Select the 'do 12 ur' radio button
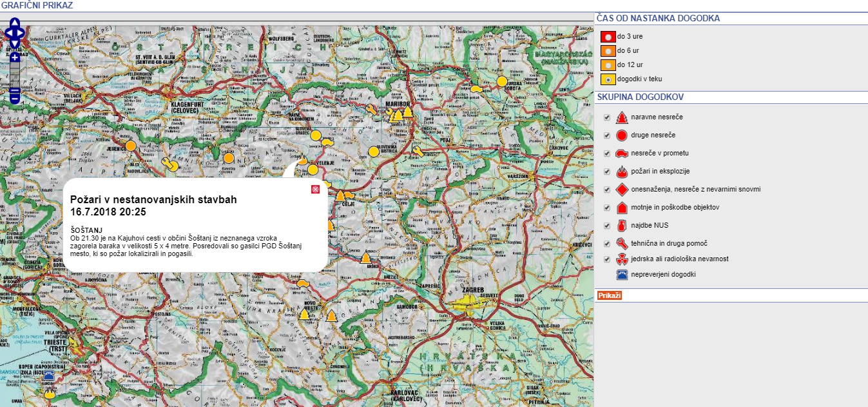 [x=608, y=65]
